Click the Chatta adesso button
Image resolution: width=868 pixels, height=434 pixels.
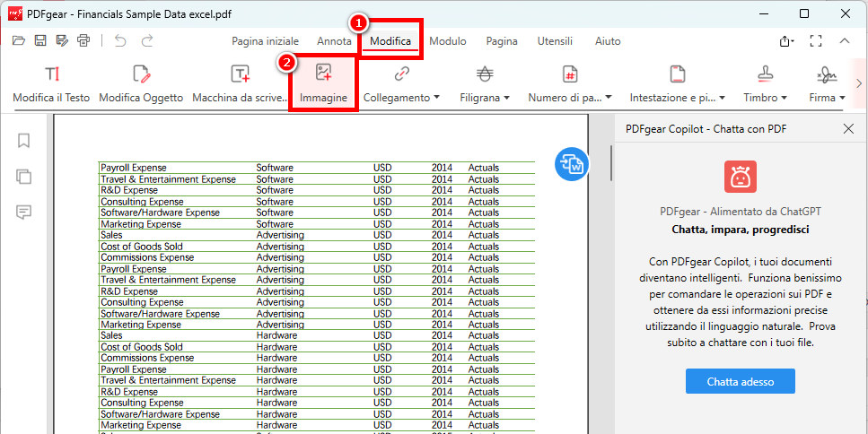pos(740,381)
